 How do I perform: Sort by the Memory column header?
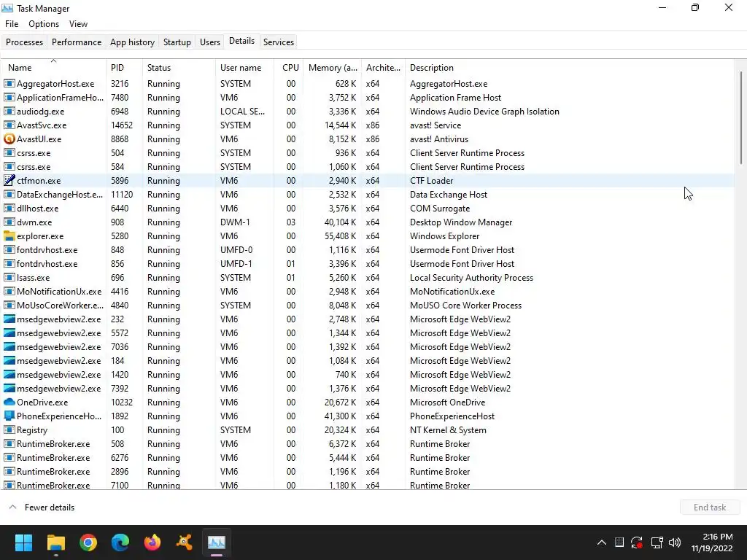pyautogui.click(x=333, y=68)
